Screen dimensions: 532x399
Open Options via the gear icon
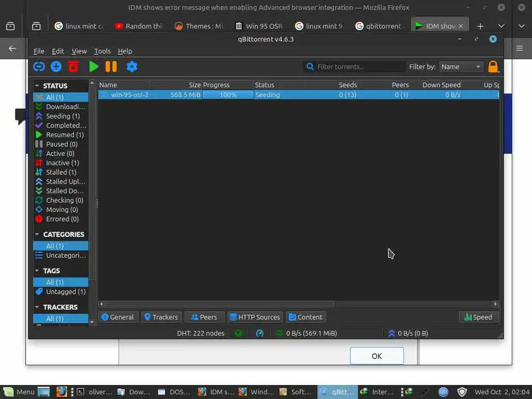(131, 66)
